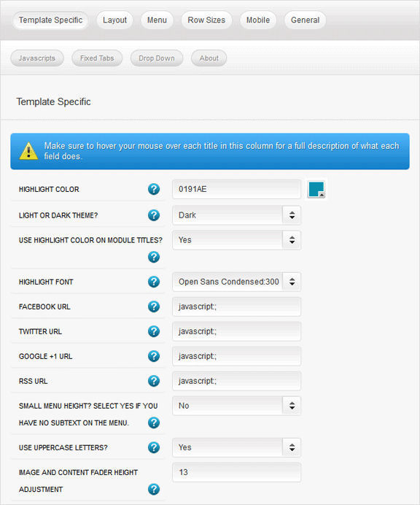Viewport: 420px width, 505px height.
Task: Click the Use Uppercase Letters help icon
Action: pos(154,447)
